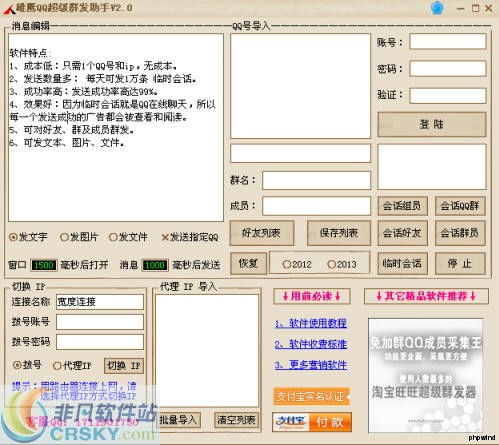The width and height of the screenshot is (499, 445).
Task: Select the 发图片 radio option
Action: [79, 237]
